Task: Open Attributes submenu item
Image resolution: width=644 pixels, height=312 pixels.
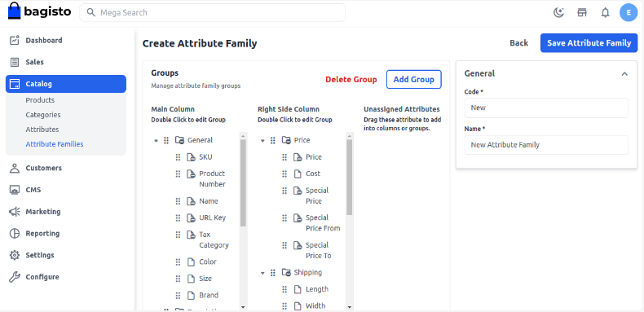Action: click(42, 130)
